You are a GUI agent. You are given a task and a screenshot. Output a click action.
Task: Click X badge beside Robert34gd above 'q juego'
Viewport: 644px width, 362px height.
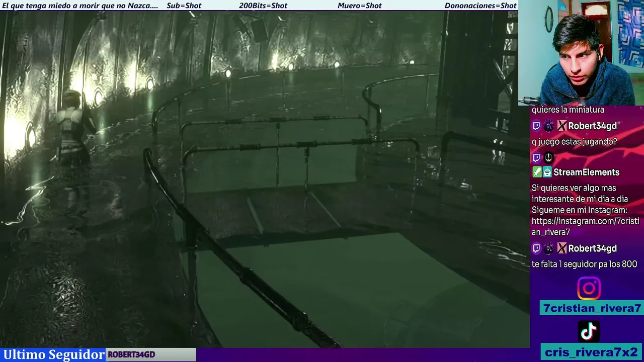(561, 126)
